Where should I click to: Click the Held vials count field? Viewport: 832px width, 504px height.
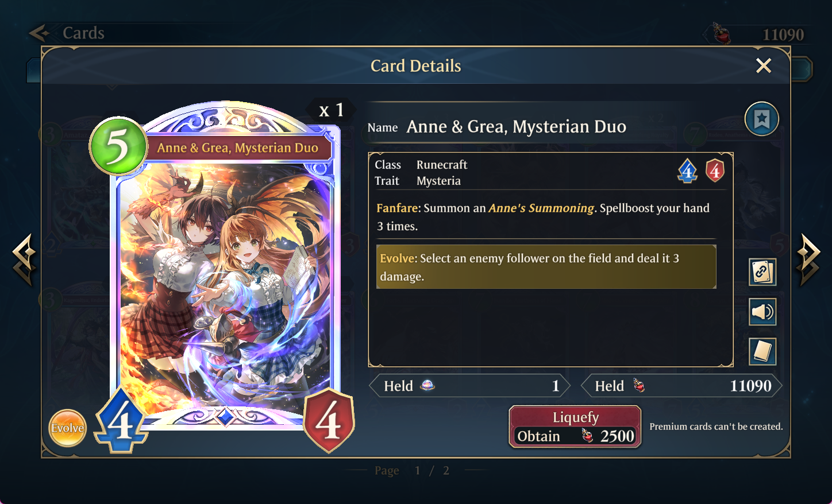click(681, 386)
